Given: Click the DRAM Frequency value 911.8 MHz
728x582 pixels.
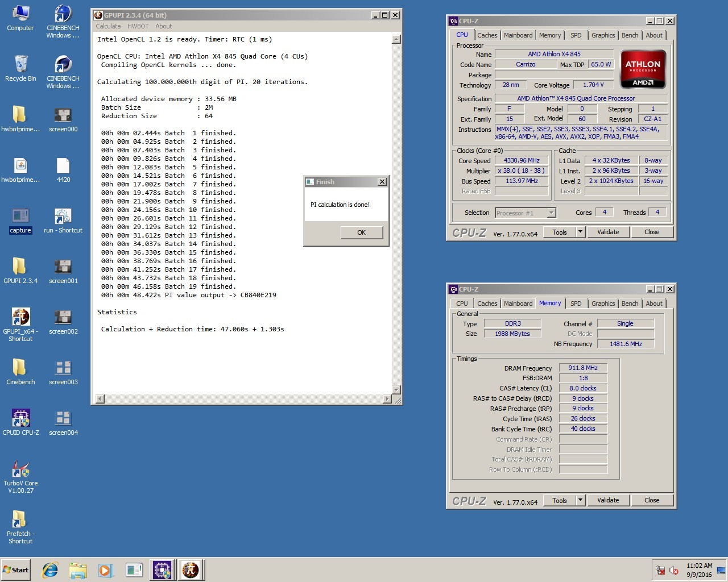Looking at the screenshot, I should [x=583, y=368].
